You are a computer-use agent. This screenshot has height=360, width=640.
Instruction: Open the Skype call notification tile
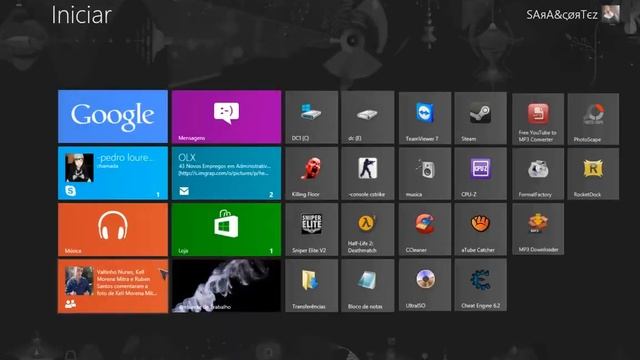pos(113,173)
